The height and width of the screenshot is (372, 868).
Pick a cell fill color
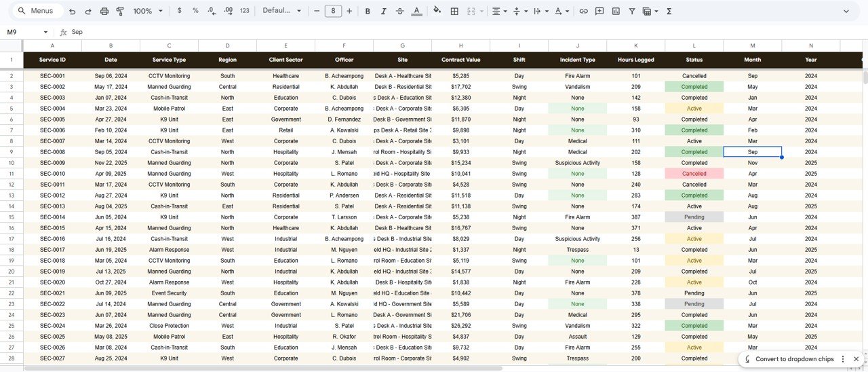tap(437, 11)
